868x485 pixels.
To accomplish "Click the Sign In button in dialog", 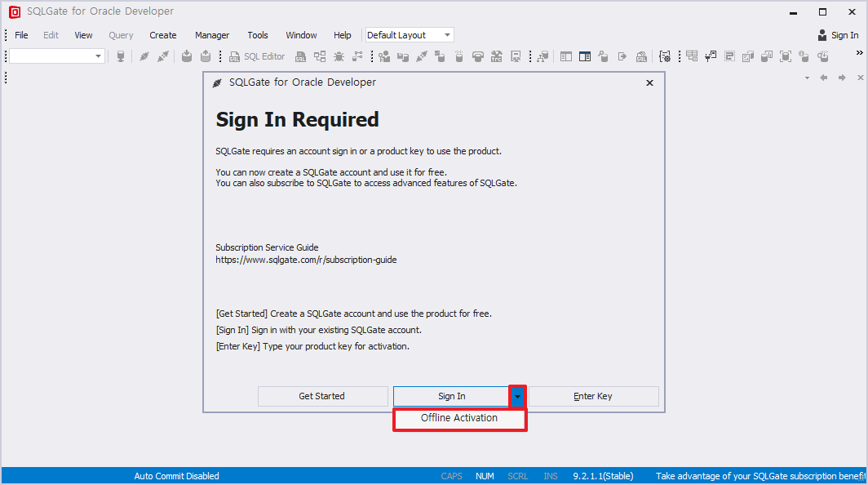I will (451, 396).
